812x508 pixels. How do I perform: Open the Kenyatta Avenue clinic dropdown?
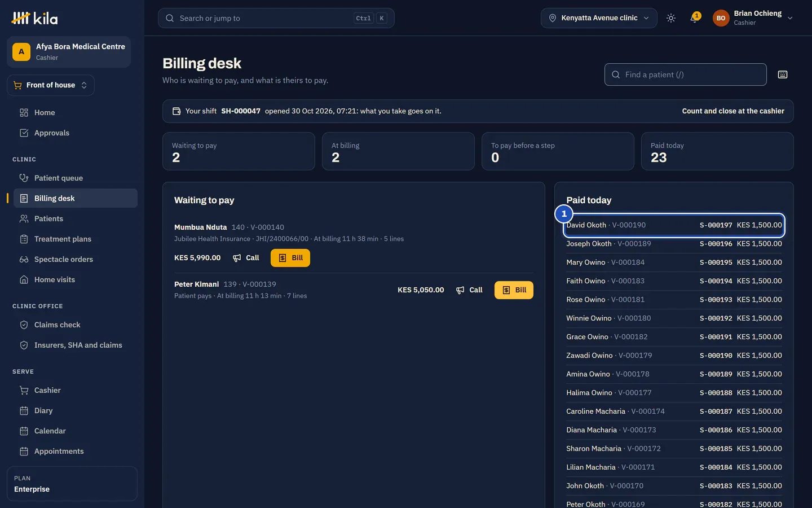pos(599,18)
